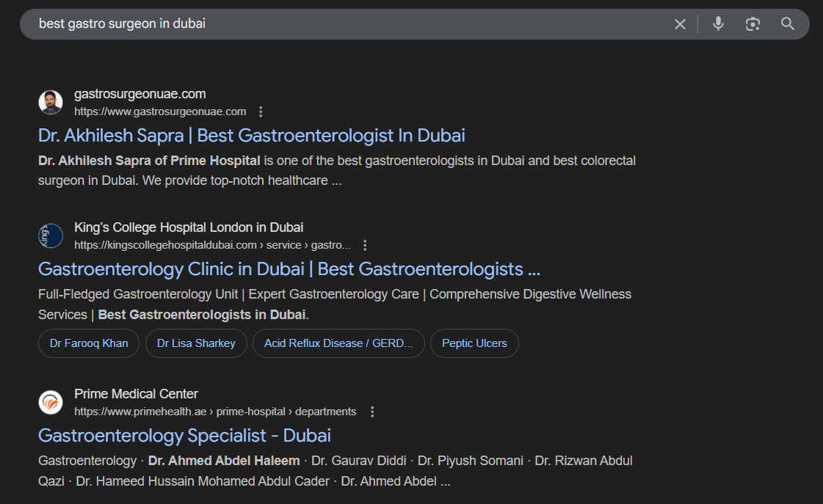Click the magnifying glass search icon
The image size is (823, 504).
click(788, 23)
